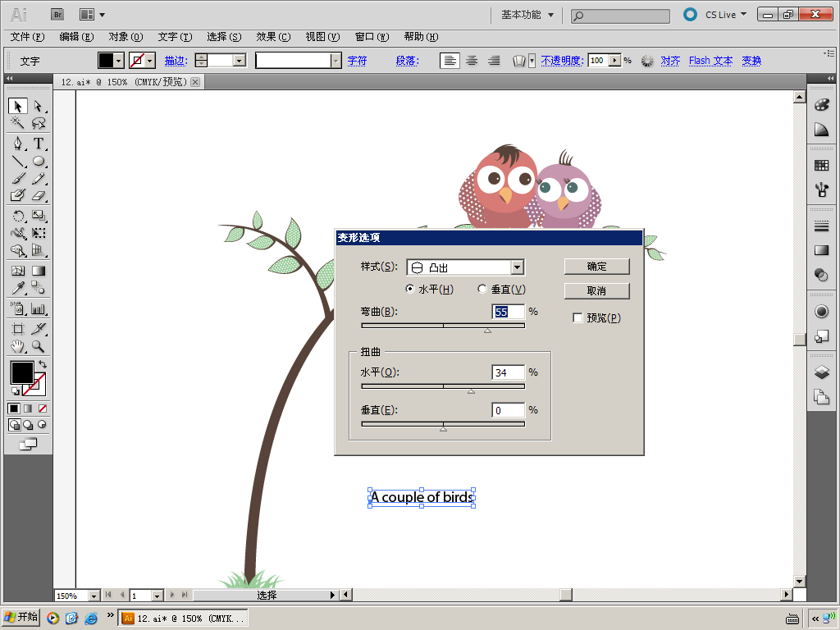Open the 文件(F) menu
Screen dimensions: 840x630
click(27, 37)
